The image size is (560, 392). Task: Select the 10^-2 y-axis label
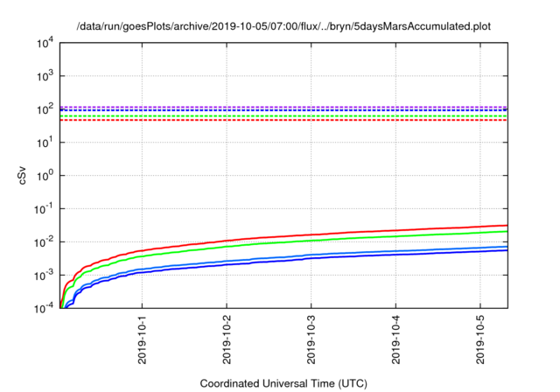click(x=44, y=242)
